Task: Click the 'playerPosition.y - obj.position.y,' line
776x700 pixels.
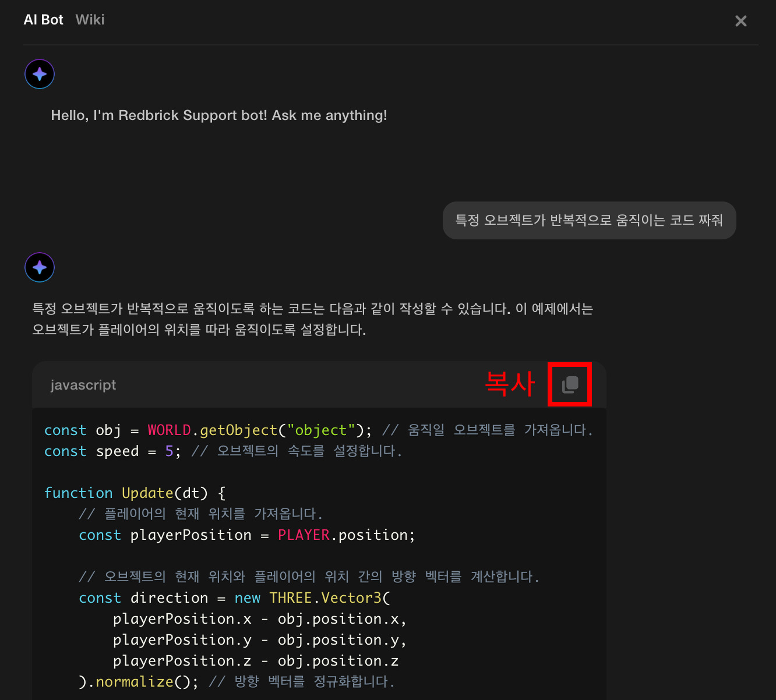Action: click(260, 640)
